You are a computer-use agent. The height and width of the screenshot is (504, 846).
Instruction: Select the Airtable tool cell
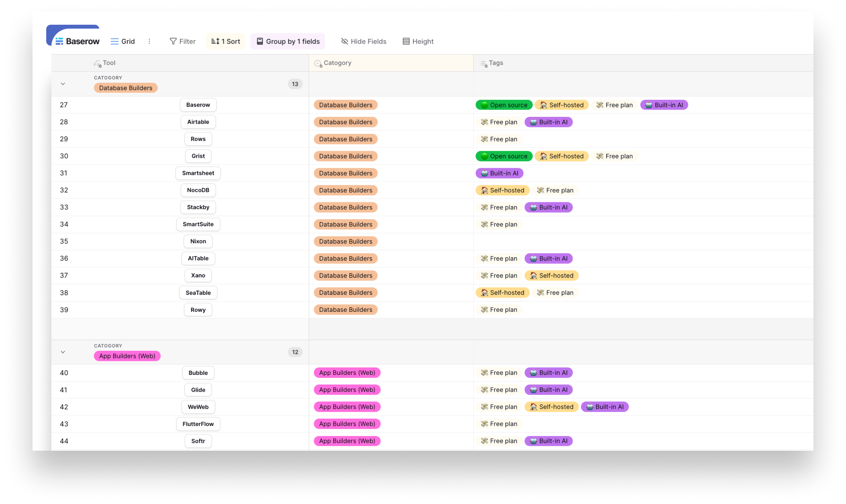pos(198,122)
